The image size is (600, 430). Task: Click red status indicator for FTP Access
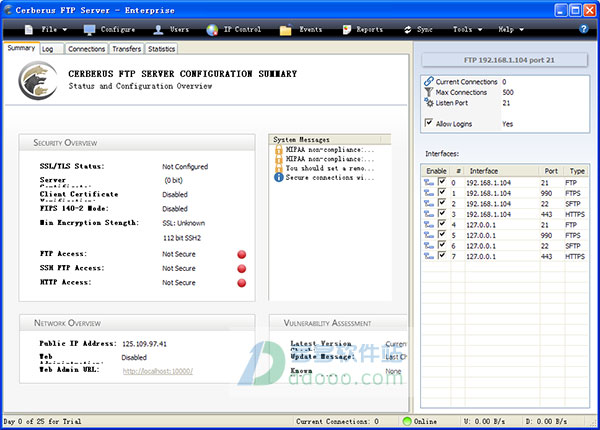coord(241,254)
